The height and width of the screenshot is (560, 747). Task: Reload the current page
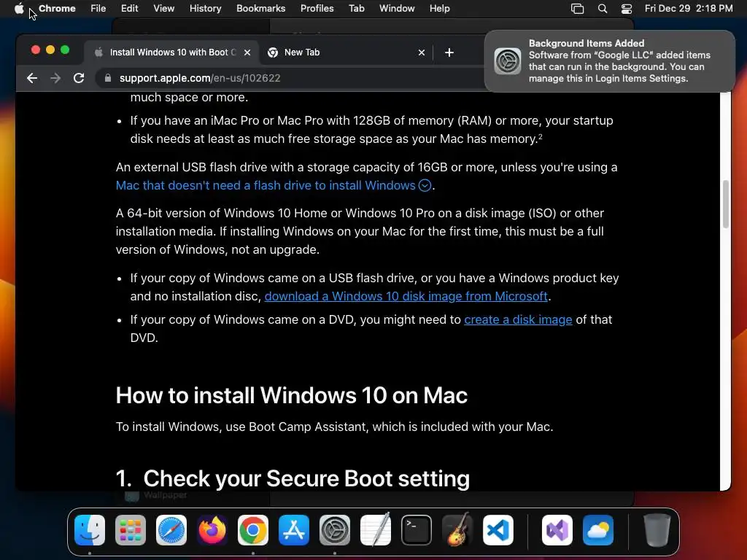(79, 78)
